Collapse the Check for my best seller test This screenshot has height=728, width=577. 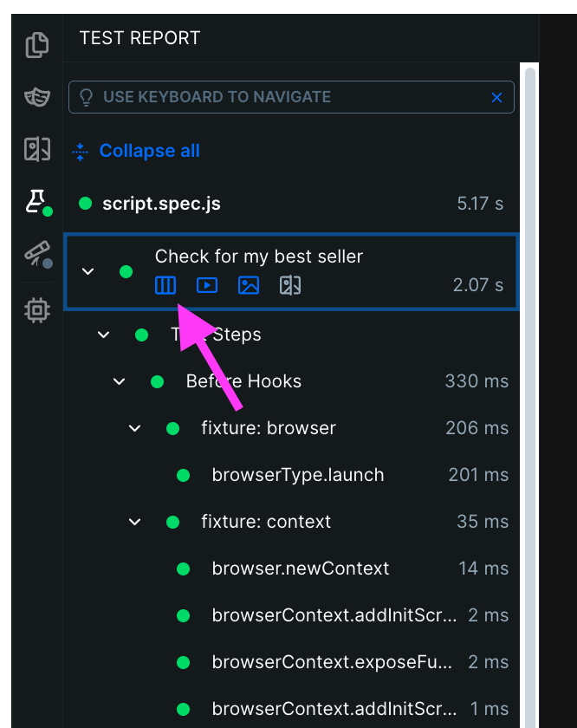pyautogui.click(x=87, y=270)
